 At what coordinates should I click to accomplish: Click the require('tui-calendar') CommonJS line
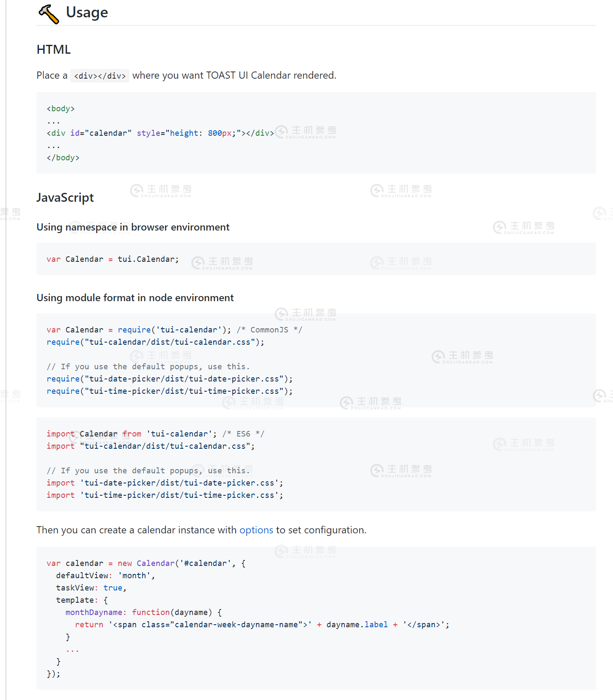point(174,330)
